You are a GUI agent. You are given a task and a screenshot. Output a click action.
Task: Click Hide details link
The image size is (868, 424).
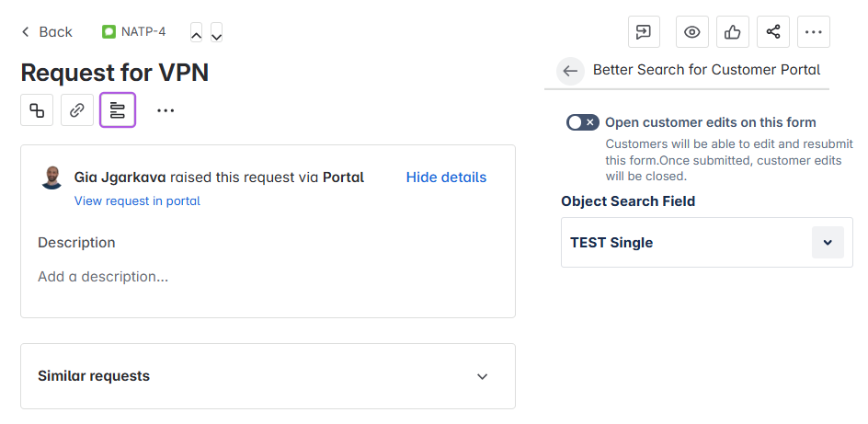[x=446, y=178]
